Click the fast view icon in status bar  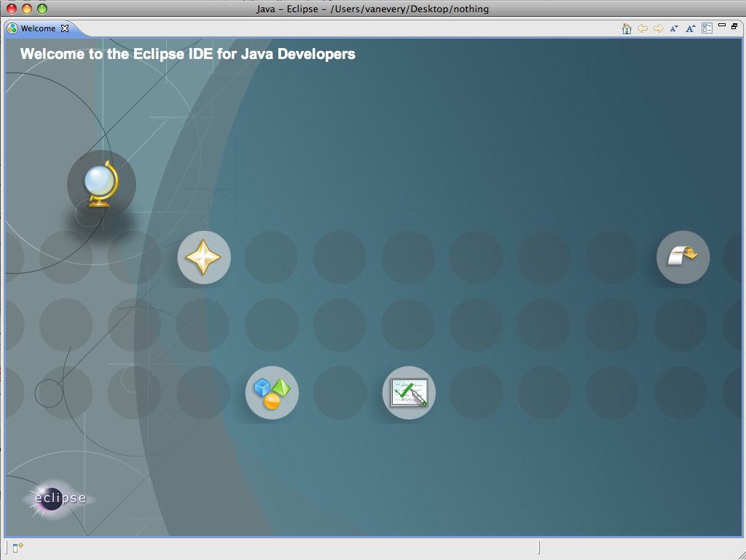(17, 548)
